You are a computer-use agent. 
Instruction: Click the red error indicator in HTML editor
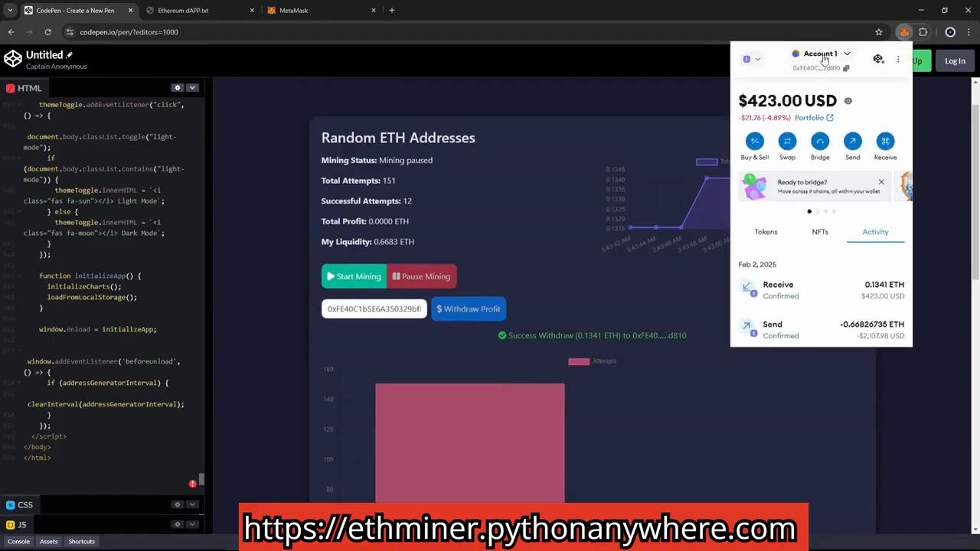192,484
